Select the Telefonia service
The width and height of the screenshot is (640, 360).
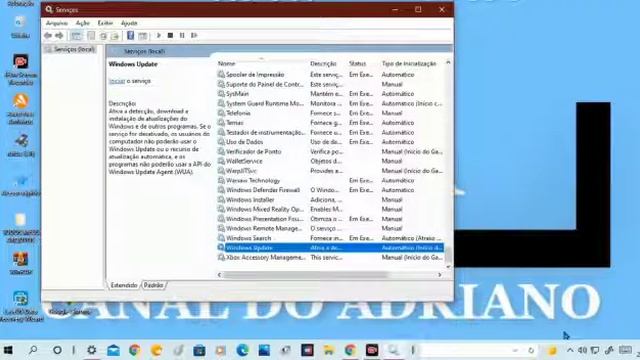pyautogui.click(x=331, y=113)
